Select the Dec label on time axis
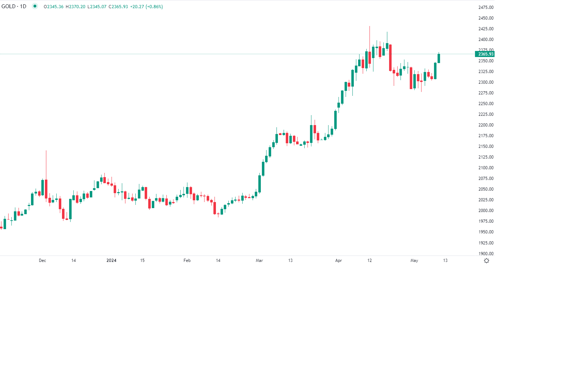The image size is (574, 392). coord(42,261)
